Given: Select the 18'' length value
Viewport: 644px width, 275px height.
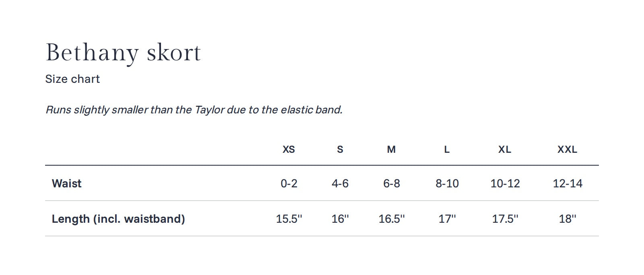Looking at the screenshot, I should click(x=568, y=219).
